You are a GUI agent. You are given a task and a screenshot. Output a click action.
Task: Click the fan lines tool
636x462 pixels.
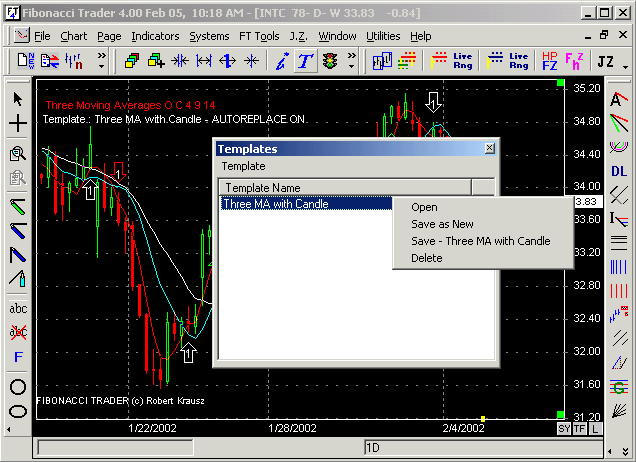click(619, 411)
